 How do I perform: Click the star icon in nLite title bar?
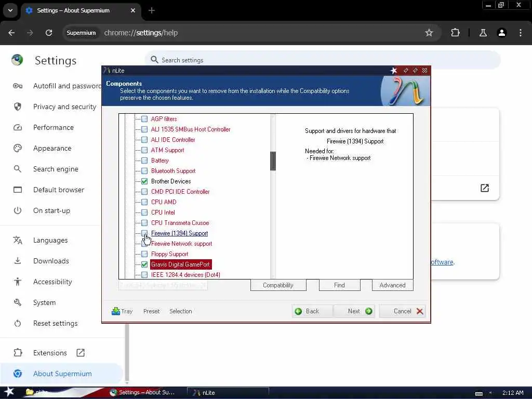click(394, 71)
